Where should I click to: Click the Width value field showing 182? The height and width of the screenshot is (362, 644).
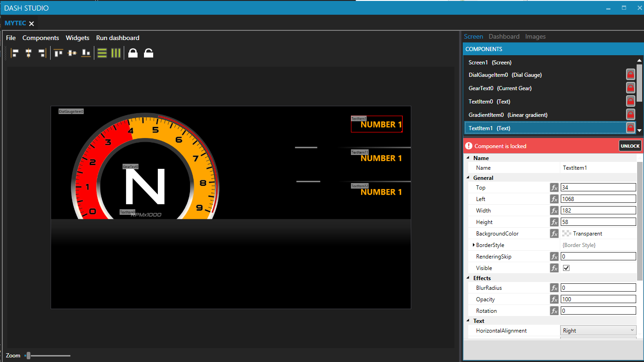point(598,211)
